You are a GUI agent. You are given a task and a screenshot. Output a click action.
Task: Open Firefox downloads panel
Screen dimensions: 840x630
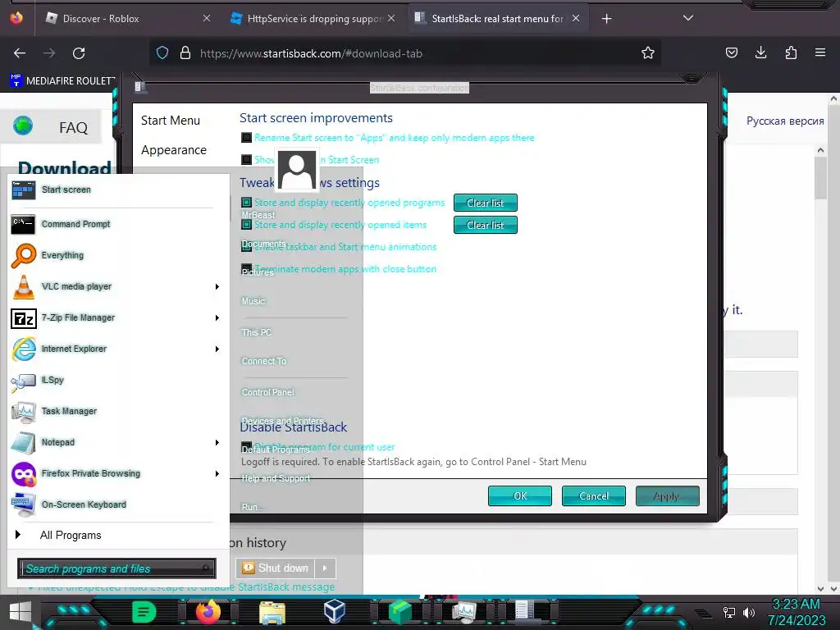760,53
